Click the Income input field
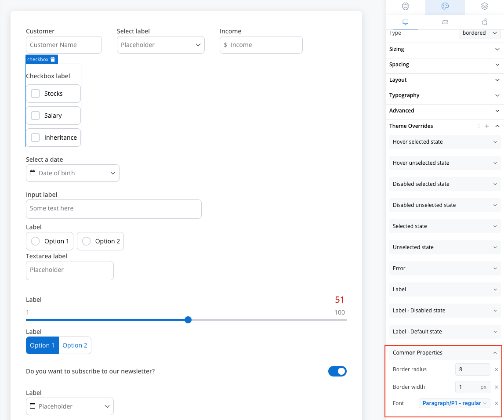Image resolution: width=504 pixels, height=420 pixels. tap(261, 45)
